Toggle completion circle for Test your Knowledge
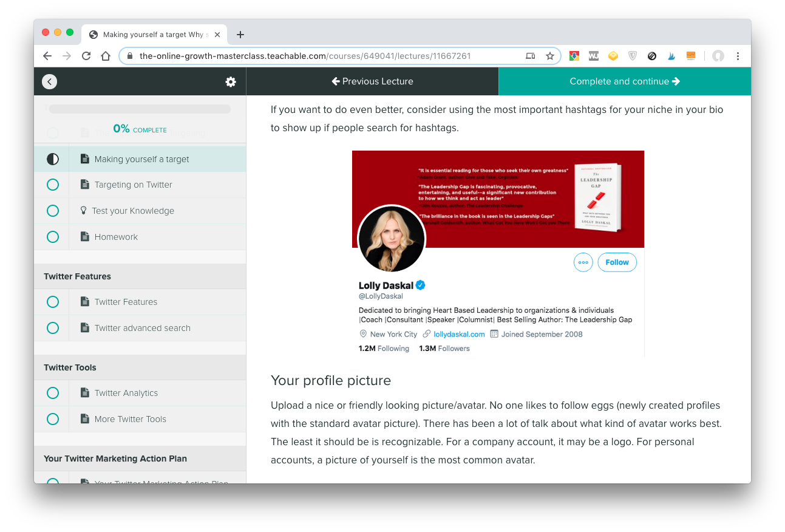Screen dimensions: 785x532 53,211
